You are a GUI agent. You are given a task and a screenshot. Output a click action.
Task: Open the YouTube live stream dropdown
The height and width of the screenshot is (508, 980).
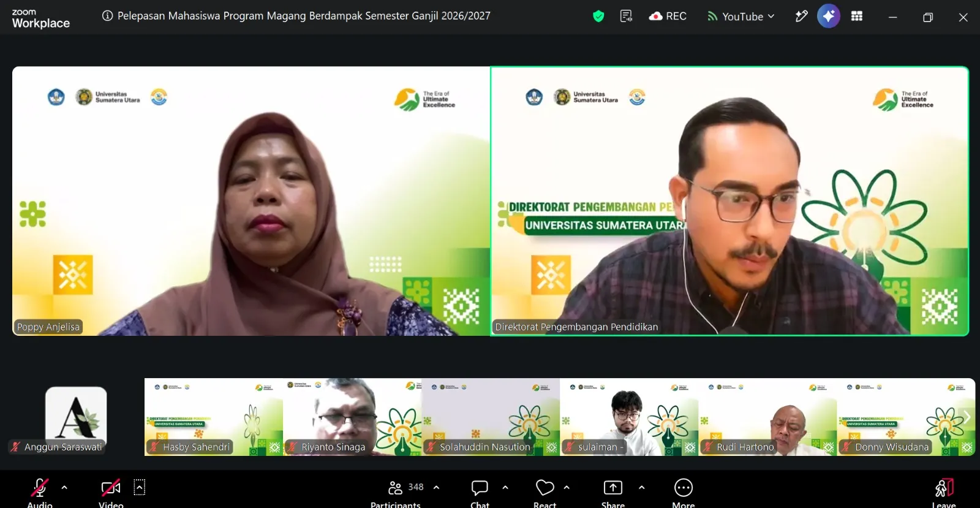(741, 17)
